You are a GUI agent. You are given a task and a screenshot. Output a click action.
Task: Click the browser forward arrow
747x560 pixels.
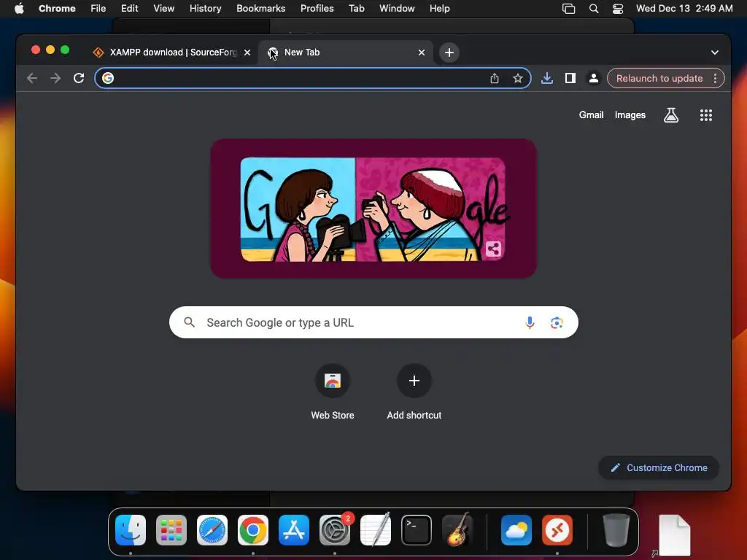(55, 78)
